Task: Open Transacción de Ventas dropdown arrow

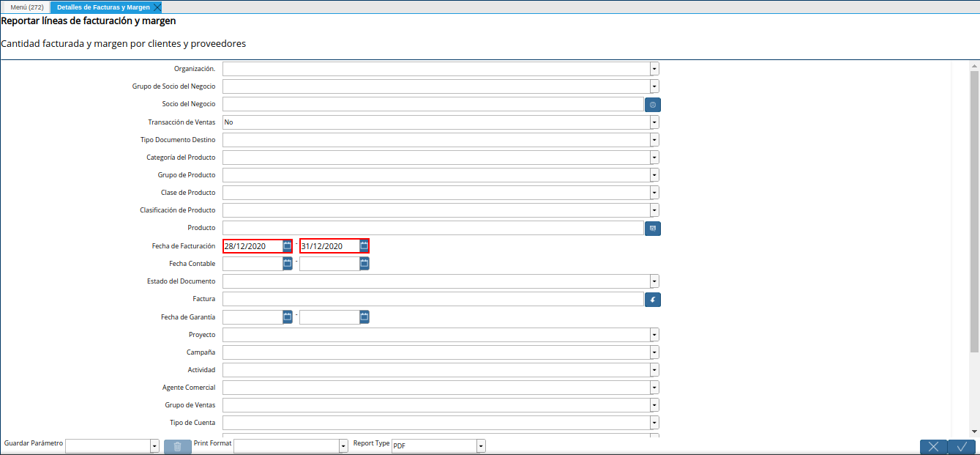Action: pyautogui.click(x=654, y=122)
